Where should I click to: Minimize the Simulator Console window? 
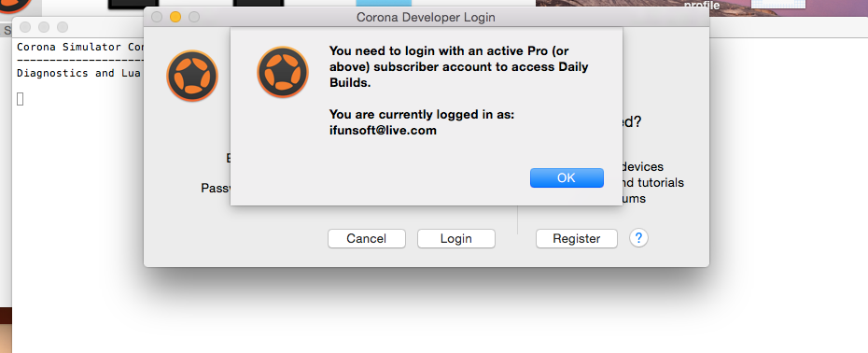point(44,27)
